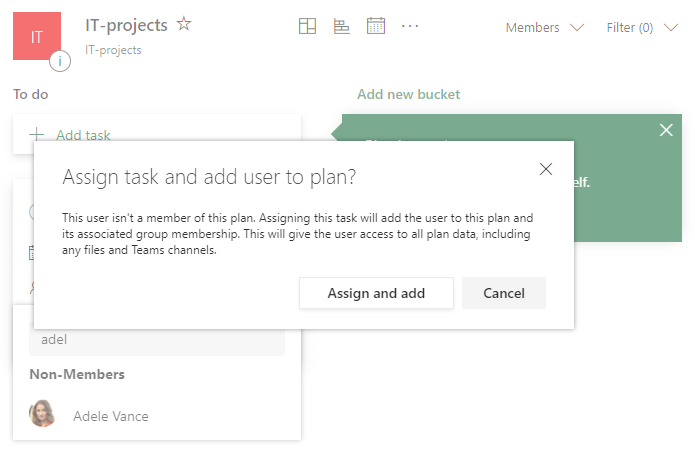Switch to Board view icon
The height and width of the screenshot is (453, 695).
pos(308,26)
